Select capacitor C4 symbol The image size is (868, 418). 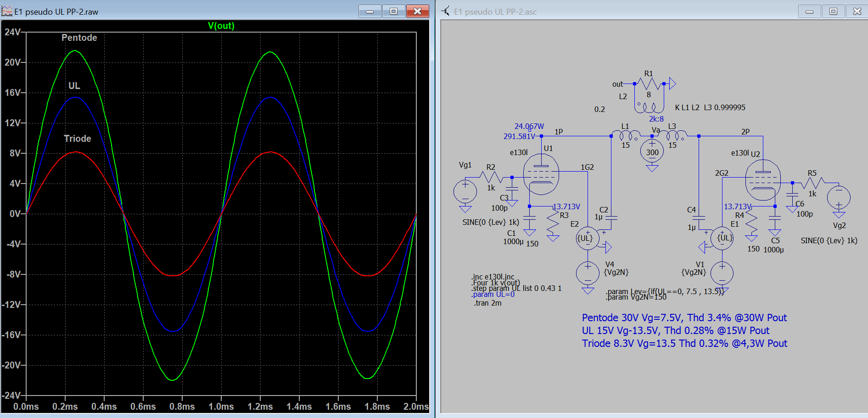pos(699,218)
